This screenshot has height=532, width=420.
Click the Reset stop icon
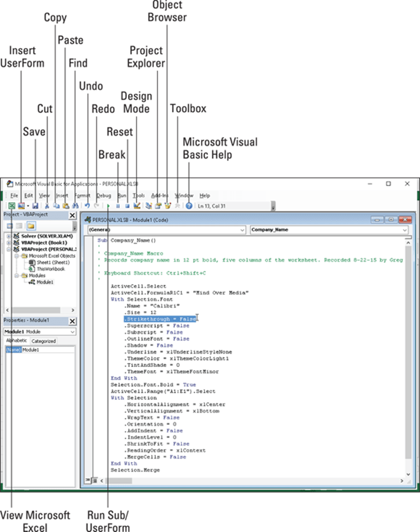coord(127,206)
